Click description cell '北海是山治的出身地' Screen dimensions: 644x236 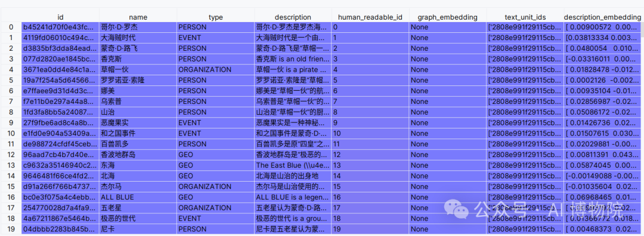[293, 176]
